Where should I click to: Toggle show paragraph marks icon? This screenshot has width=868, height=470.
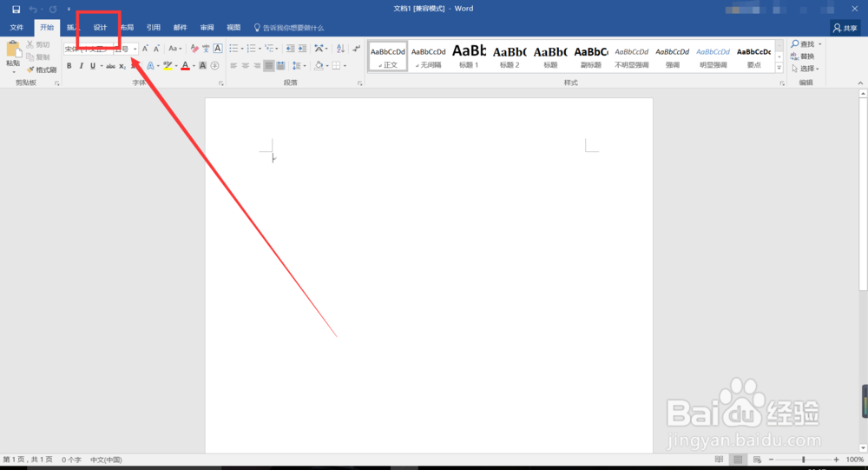click(357, 49)
